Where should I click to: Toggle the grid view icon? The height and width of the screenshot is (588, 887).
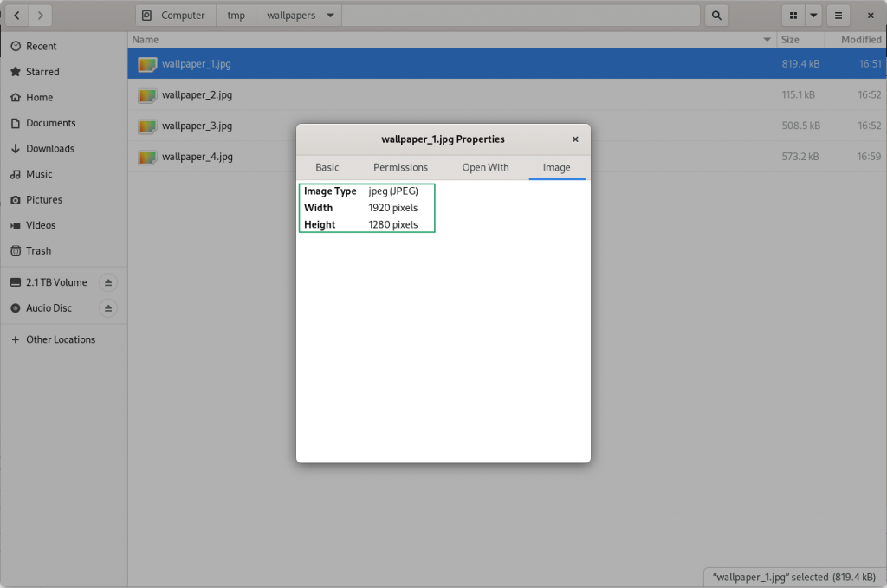pos(793,16)
